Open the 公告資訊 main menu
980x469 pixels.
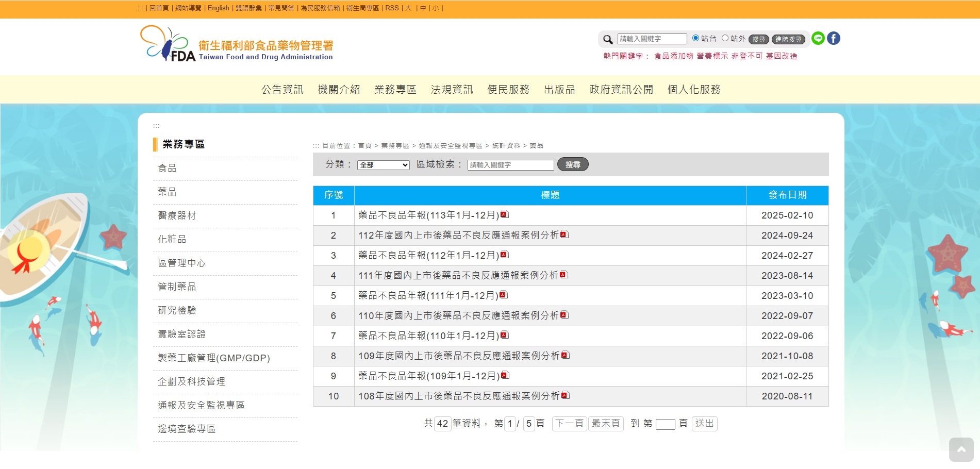[x=282, y=90]
